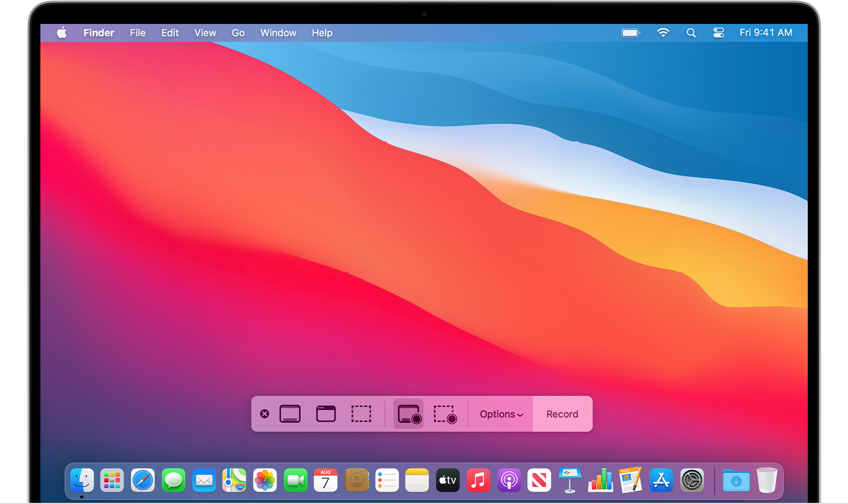The width and height of the screenshot is (848, 504).
Task: Open the File menu
Action: click(x=137, y=33)
